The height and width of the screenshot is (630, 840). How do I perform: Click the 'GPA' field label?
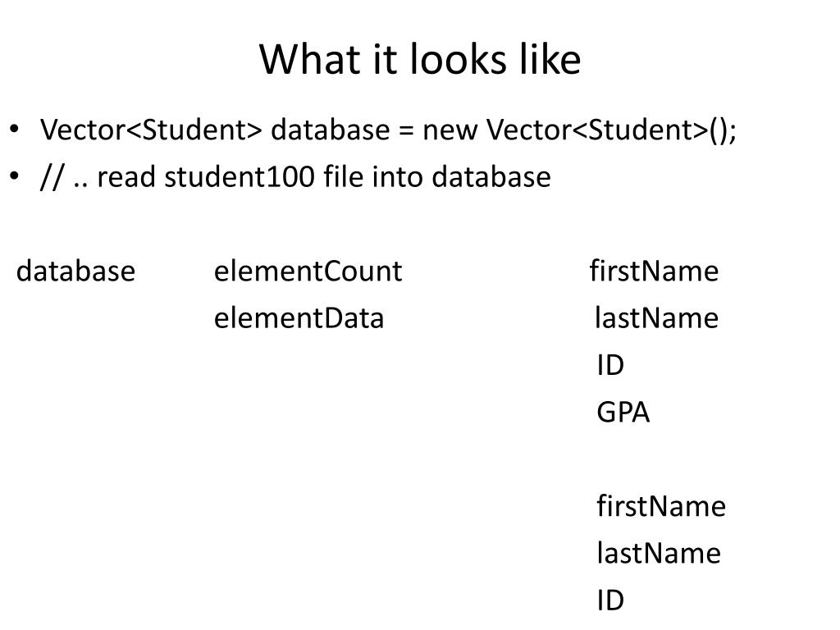click(x=623, y=413)
